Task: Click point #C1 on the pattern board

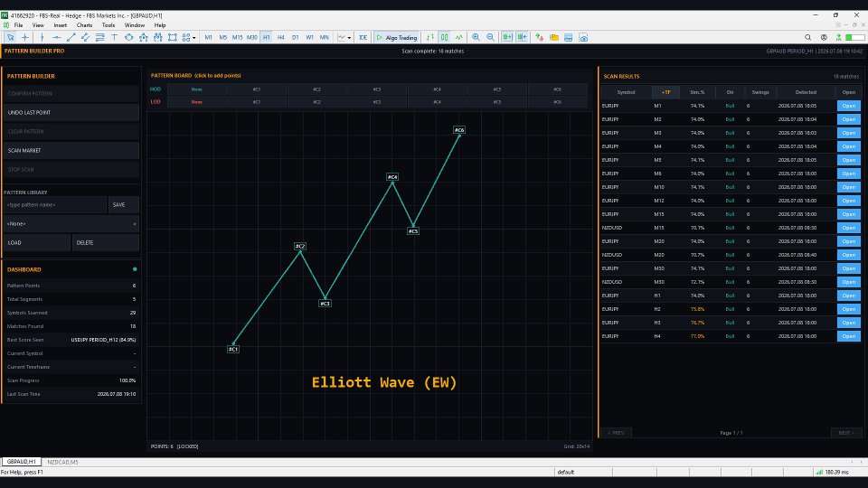Action: pos(233,349)
